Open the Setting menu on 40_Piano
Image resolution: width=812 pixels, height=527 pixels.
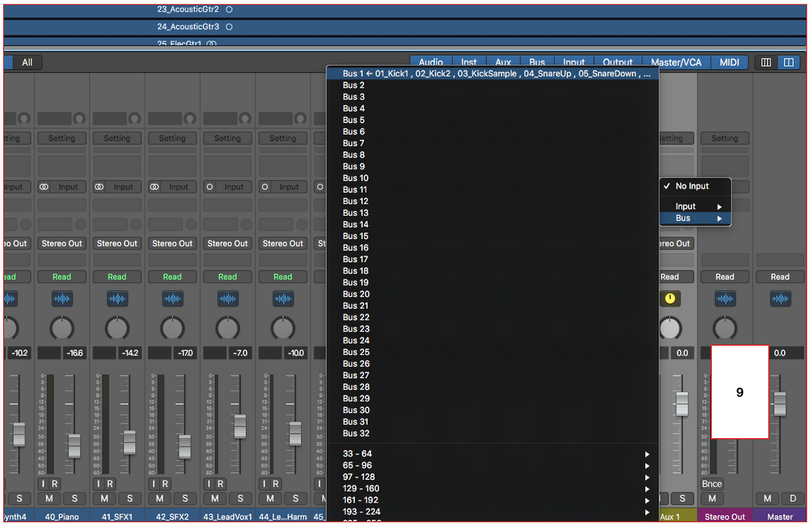pos(62,138)
